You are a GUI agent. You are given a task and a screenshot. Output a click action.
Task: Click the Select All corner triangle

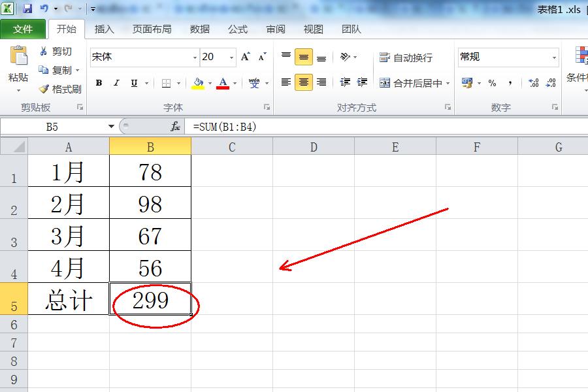tap(14, 146)
